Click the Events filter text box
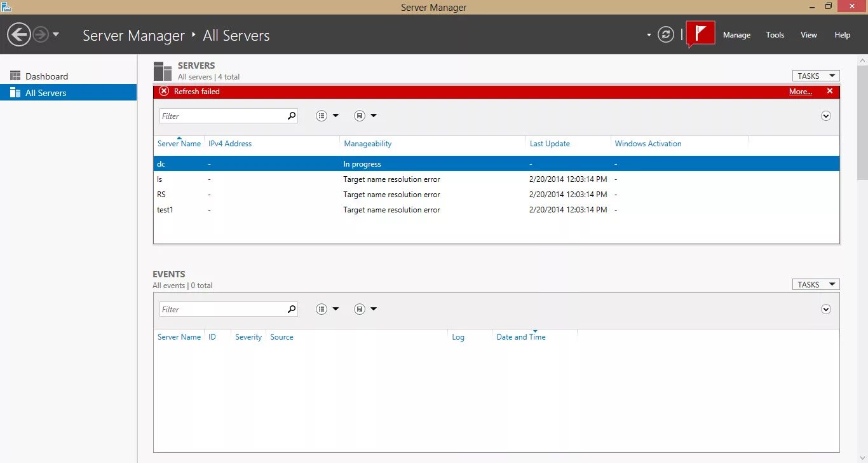 (222, 309)
